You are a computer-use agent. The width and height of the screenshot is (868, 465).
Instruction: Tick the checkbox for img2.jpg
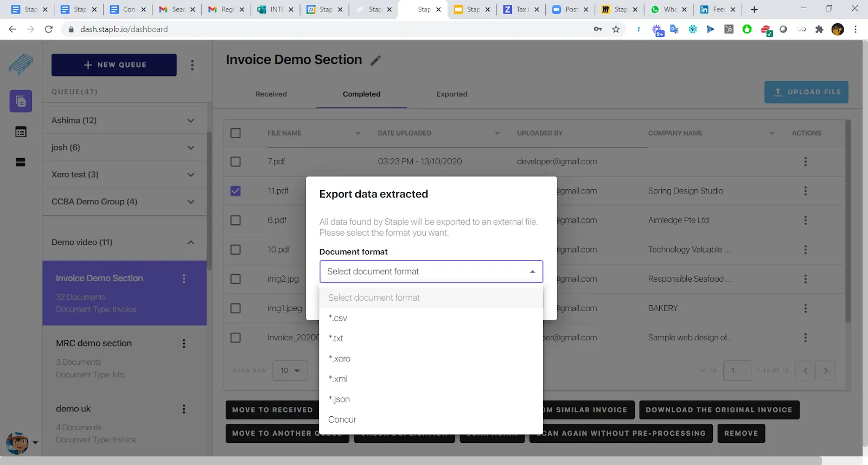point(235,279)
